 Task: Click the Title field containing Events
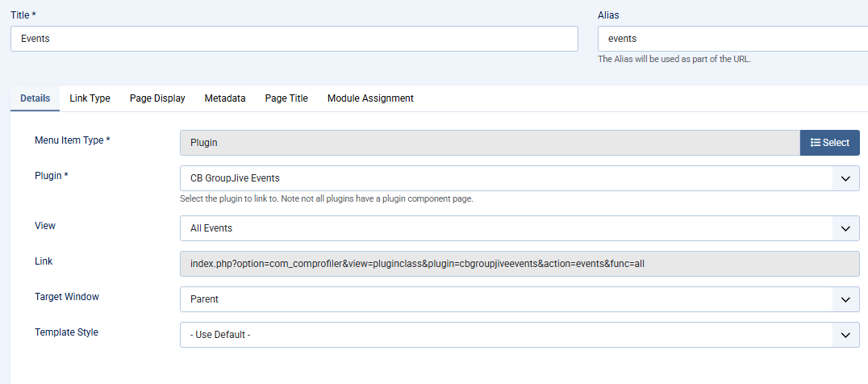click(x=294, y=39)
